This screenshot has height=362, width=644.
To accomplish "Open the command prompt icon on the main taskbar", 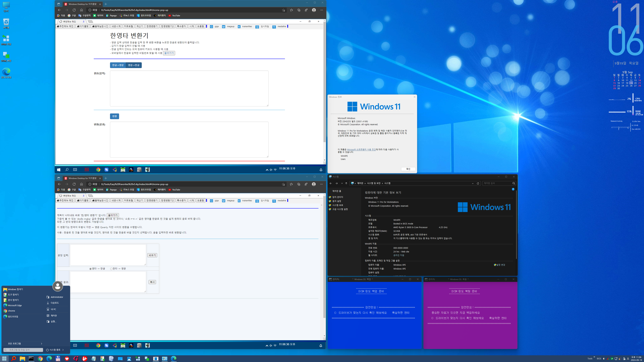I will [31, 358].
